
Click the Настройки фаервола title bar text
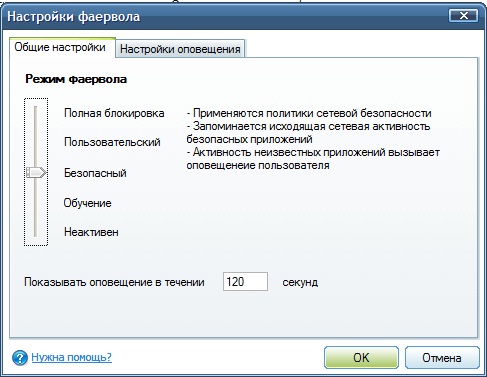click(x=74, y=17)
